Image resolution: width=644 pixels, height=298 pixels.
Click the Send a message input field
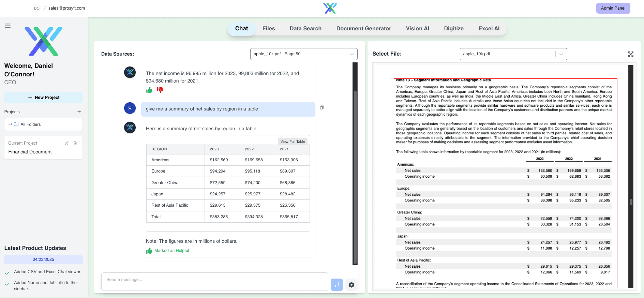click(215, 282)
